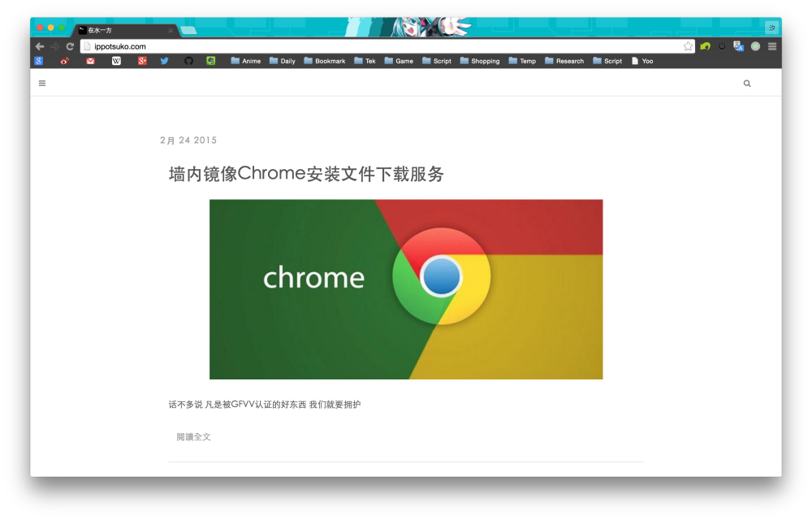Click the Twitter bookmark icon

[164, 61]
